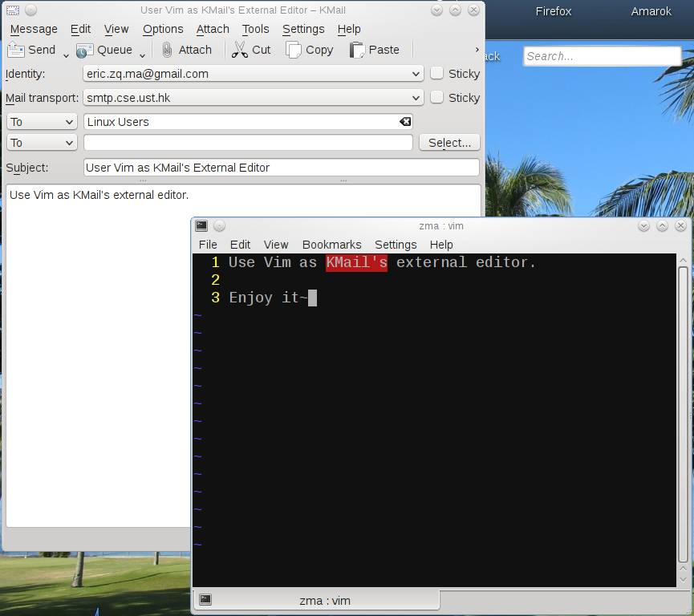This screenshot has width=694, height=616.
Task: Click the Queue clock icon in toolbar
Action: pyautogui.click(x=84, y=51)
